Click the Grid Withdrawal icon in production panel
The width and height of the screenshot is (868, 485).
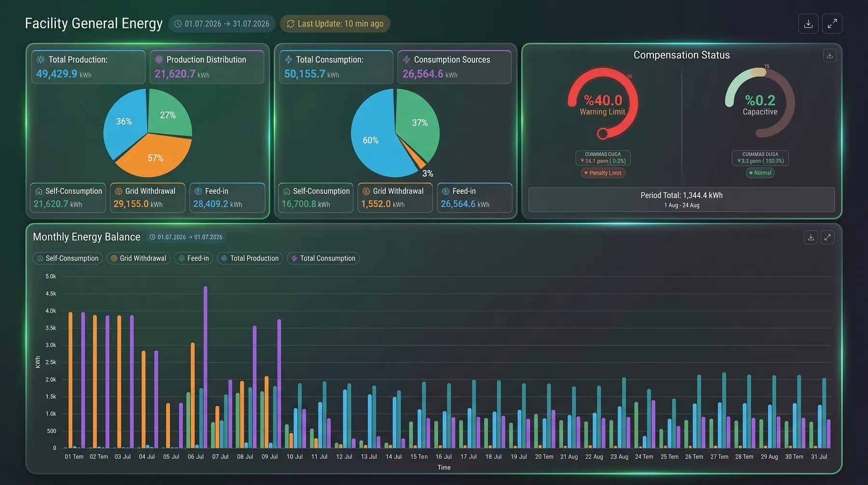tap(119, 191)
